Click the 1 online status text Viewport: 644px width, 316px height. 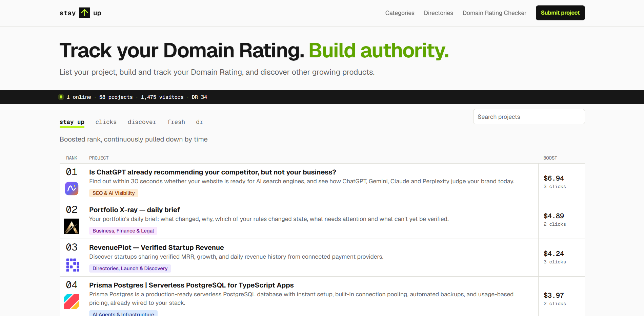(x=79, y=97)
